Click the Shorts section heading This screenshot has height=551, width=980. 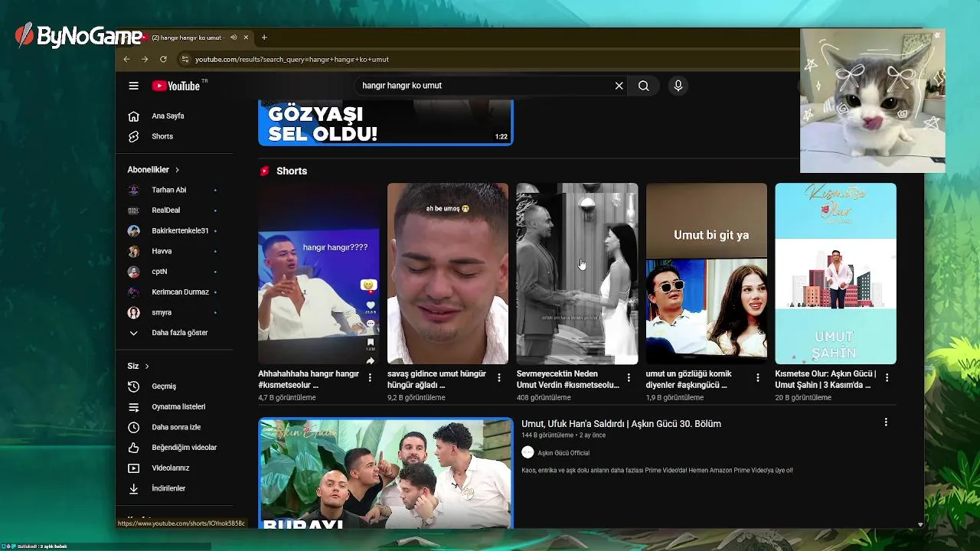click(x=292, y=171)
